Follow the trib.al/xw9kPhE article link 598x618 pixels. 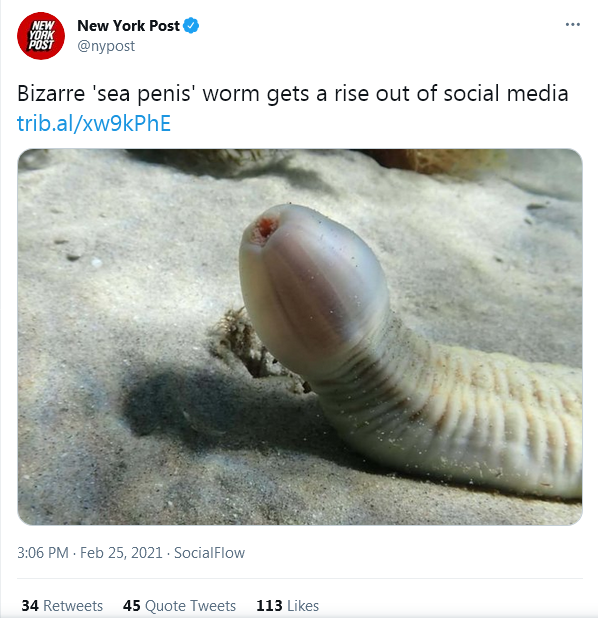pyautogui.click(x=94, y=123)
